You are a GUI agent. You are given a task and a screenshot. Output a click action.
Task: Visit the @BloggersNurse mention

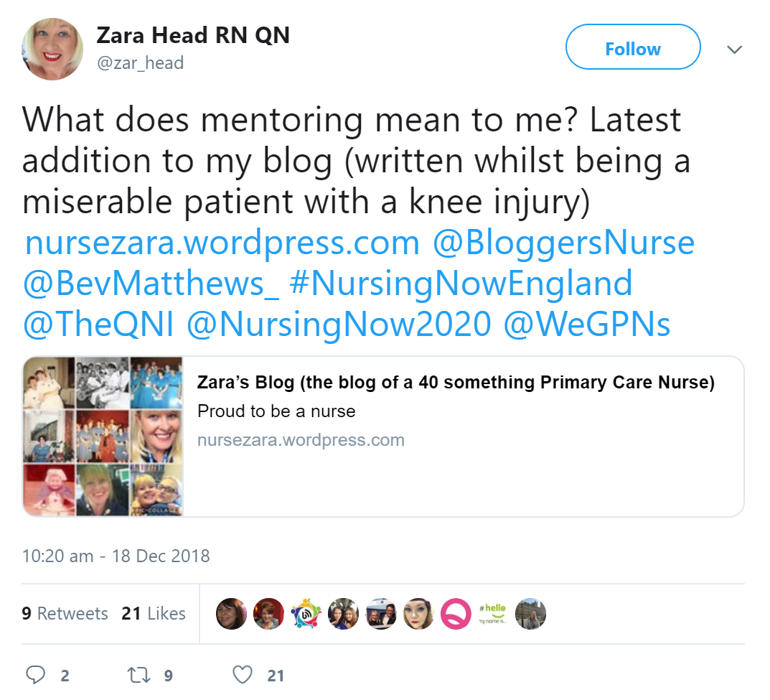tap(563, 243)
